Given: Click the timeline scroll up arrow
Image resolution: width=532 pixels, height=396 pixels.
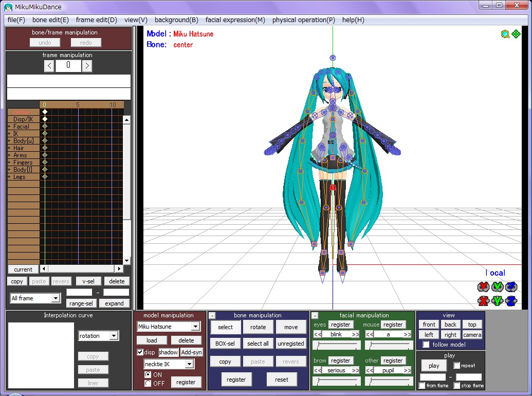Looking at the screenshot, I should point(126,120).
